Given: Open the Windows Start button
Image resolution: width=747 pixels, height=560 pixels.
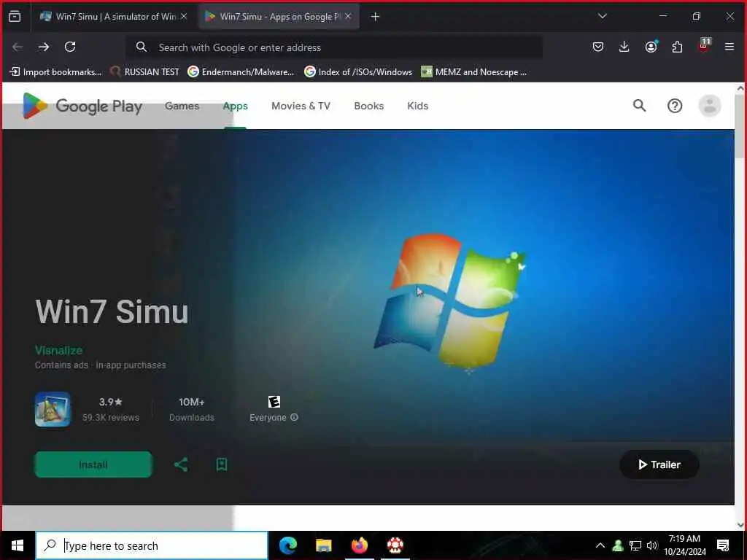Looking at the screenshot, I should click(18, 545).
